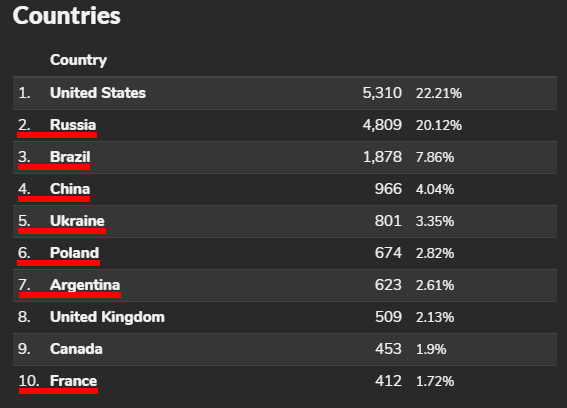Click the 5,310 visitor count
The image size is (567, 408).
point(382,93)
